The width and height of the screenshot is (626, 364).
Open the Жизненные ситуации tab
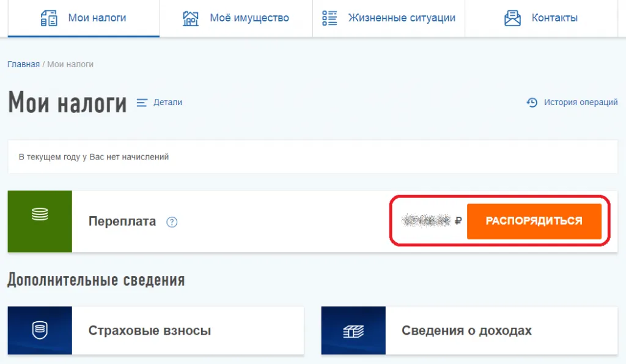pyautogui.click(x=402, y=18)
